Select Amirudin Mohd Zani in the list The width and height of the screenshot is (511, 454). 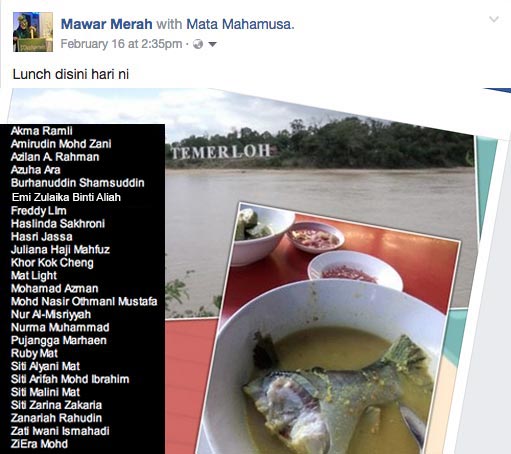(61, 144)
